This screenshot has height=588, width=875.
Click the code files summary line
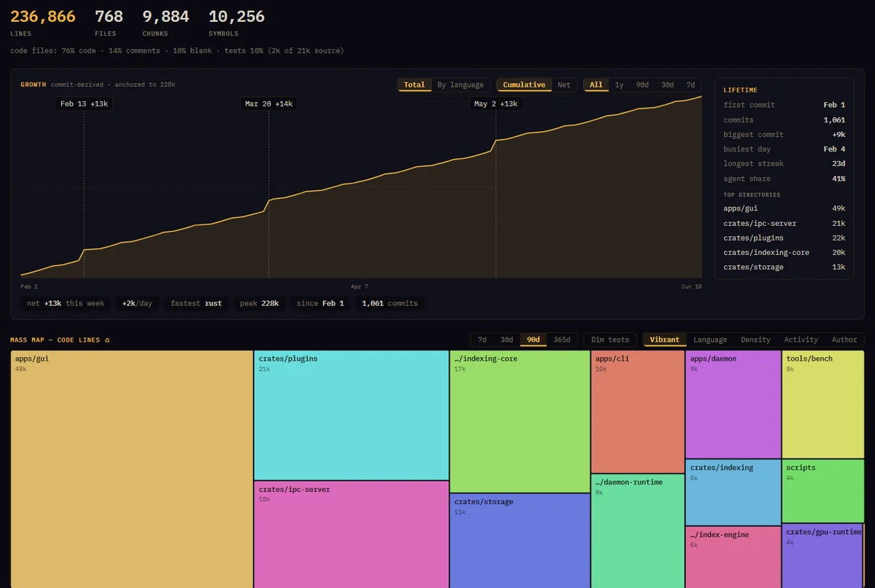pos(177,50)
